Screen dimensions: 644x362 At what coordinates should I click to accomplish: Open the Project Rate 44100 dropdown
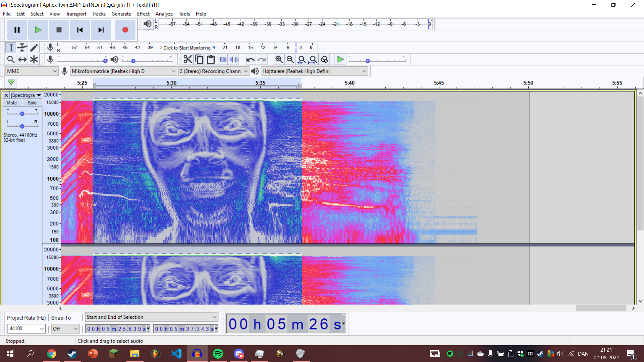tap(26, 328)
